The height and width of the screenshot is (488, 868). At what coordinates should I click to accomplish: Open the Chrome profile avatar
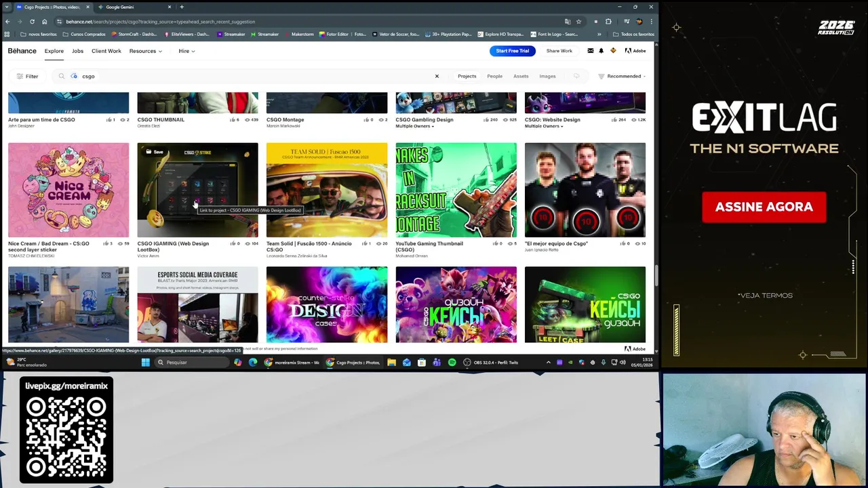pyautogui.click(x=638, y=22)
